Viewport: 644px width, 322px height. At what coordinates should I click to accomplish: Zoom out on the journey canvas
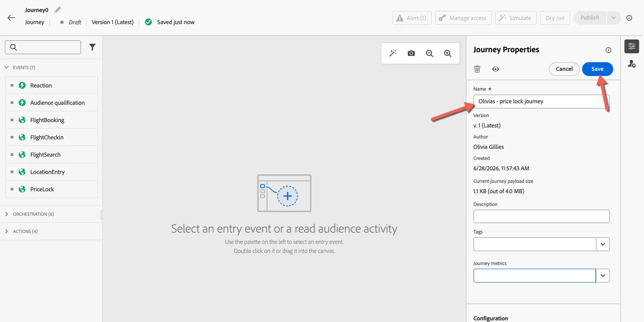click(x=429, y=53)
